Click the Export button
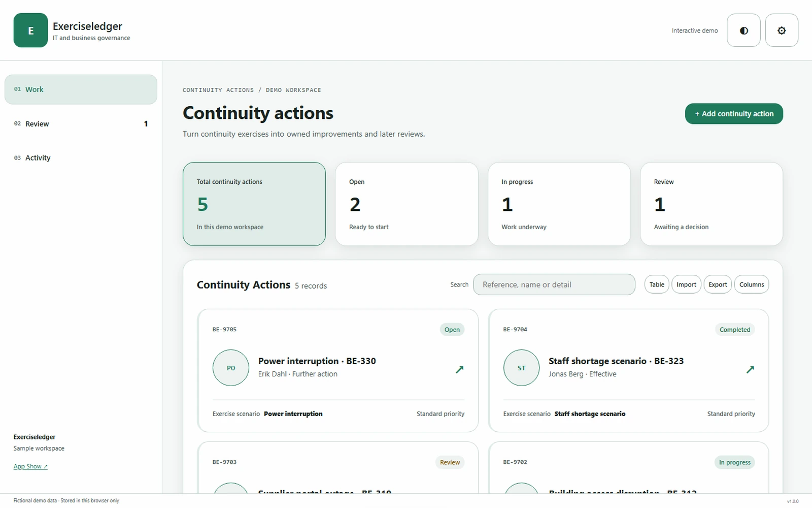Viewport: 812px width, 508px height. point(718,284)
